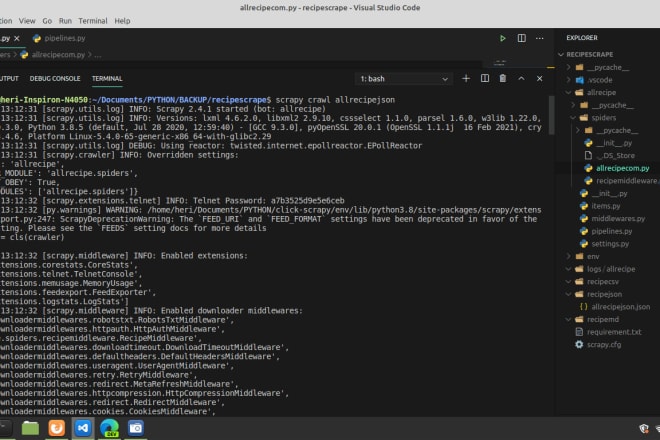Open _.DS_Store file in explorer
The height and width of the screenshot is (440, 660).
(x=615, y=156)
